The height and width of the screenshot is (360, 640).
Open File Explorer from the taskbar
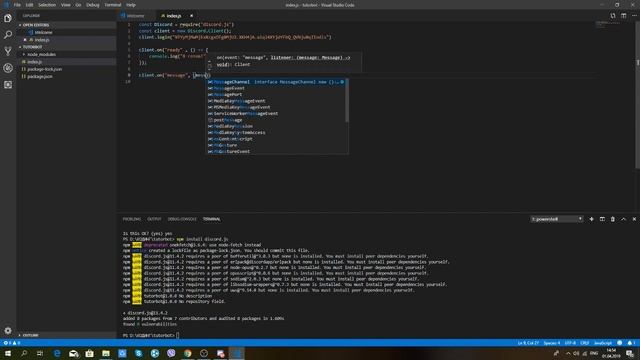[x=106, y=353]
